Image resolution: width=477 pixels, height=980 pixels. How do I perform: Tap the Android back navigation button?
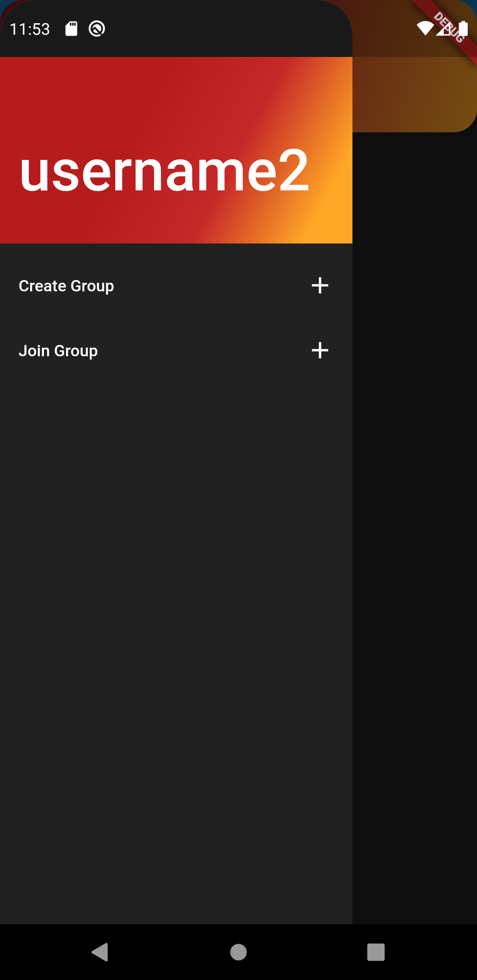[x=100, y=952]
